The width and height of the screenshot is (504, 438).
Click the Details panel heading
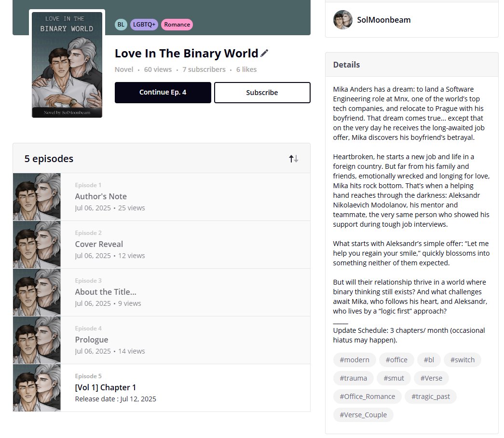(346, 65)
